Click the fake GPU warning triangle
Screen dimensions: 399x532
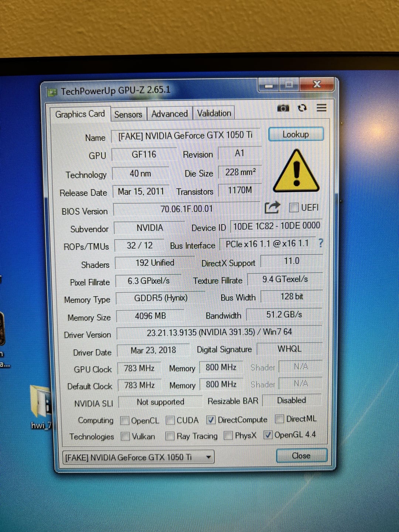[296, 170]
